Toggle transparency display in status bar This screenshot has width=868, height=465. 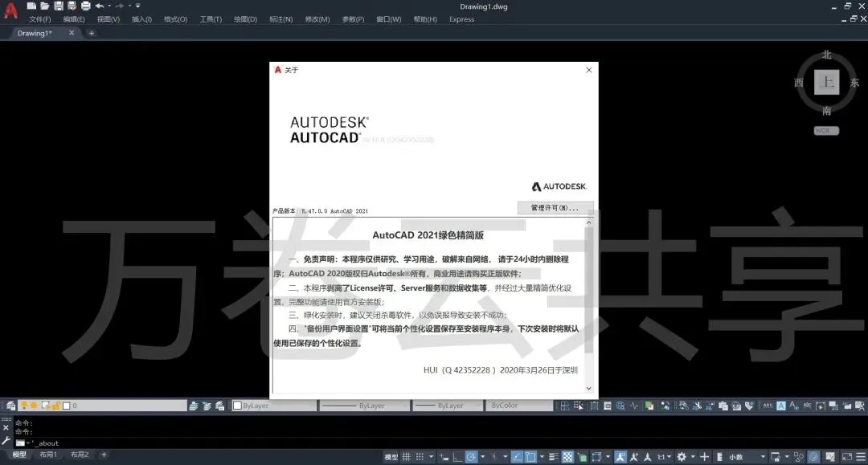[567, 457]
